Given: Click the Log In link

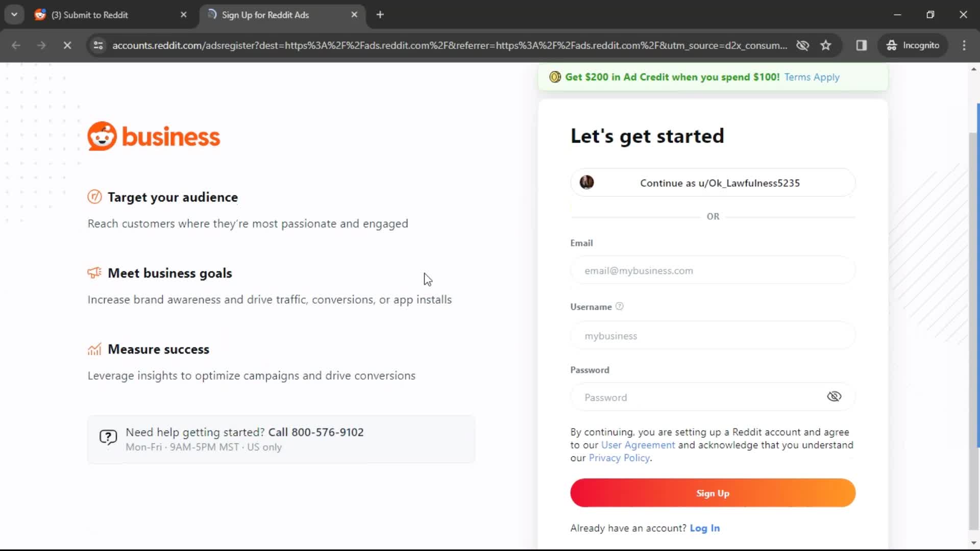Looking at the screenshot, I should (705, 528).
